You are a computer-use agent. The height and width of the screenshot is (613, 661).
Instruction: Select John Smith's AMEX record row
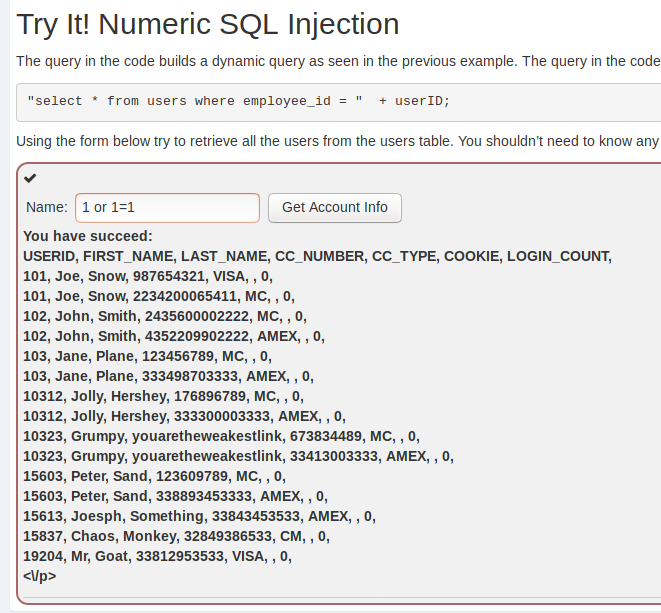[173, 336]
